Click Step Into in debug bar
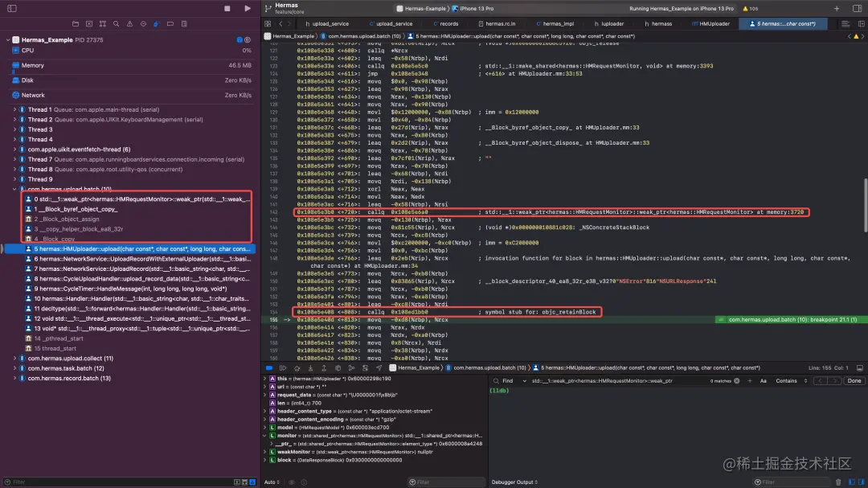Image resolution: width=868 pixels, height=488 pixels. tap(310, 367)
